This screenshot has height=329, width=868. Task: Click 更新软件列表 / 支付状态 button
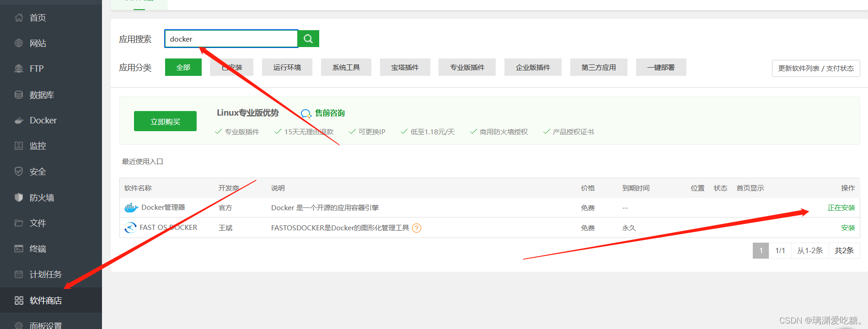coord(816,68)
